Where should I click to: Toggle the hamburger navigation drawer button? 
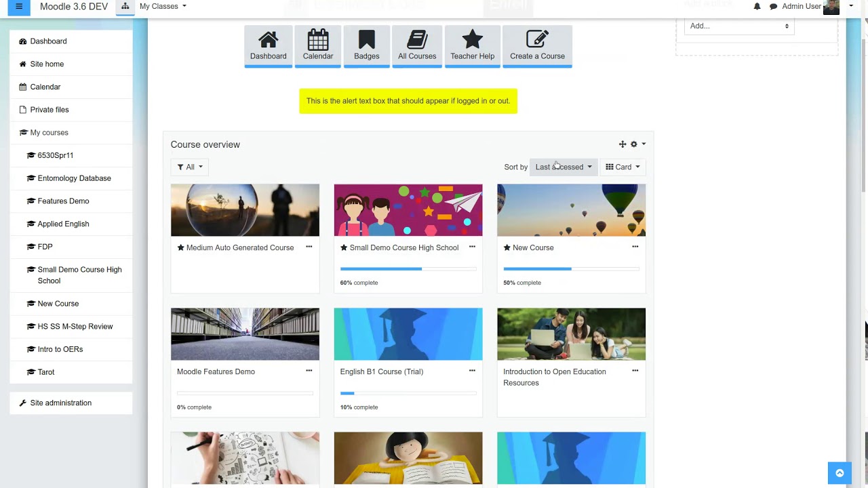[19, 7]
